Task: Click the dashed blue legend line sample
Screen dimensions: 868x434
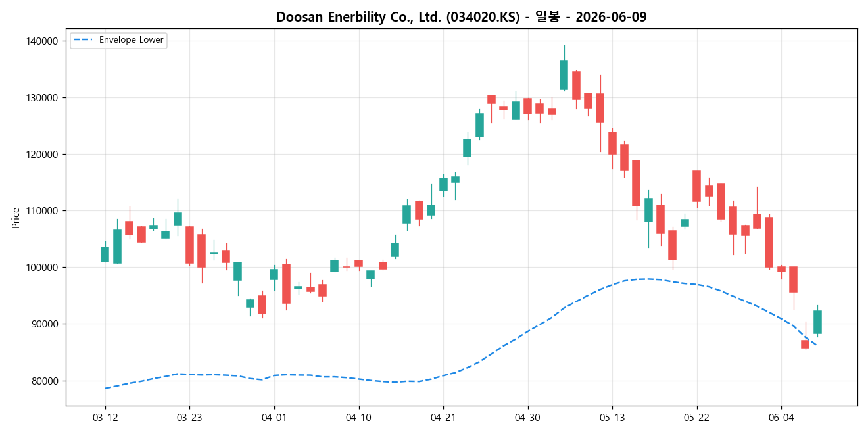Action: point(84,40)
